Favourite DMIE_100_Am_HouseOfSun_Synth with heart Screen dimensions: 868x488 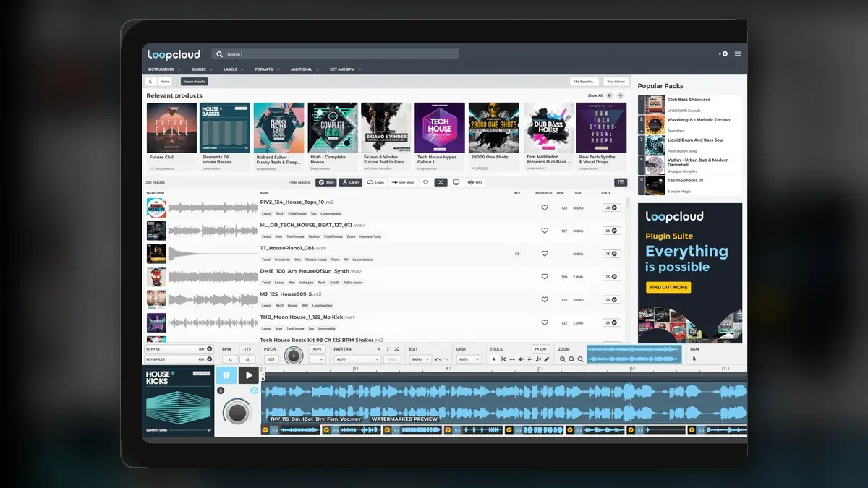pyautogui.click(x=545, y=276)
